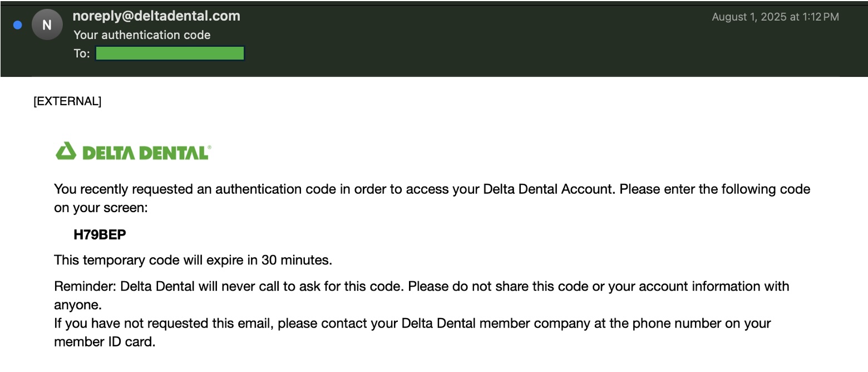Click the authentication code H79BEP
The height and width of the screenshot is (372, 868).
(100, 235)
